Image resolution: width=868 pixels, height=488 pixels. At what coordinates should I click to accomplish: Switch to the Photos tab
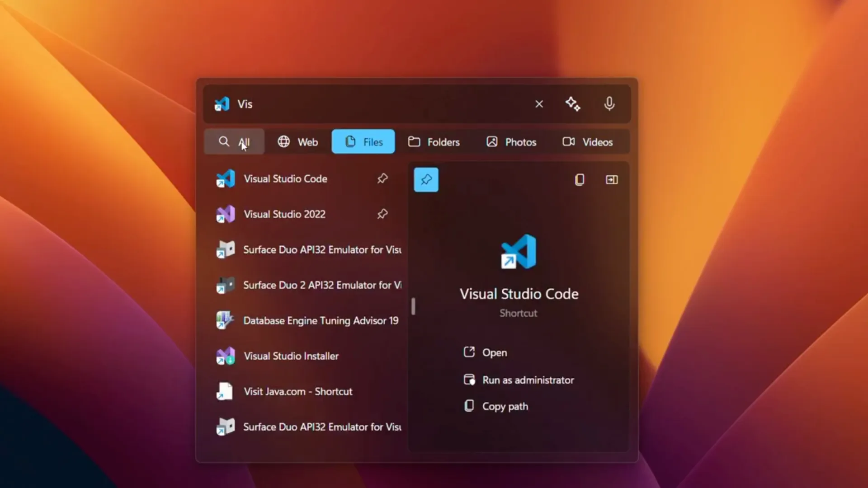point(511,141)
